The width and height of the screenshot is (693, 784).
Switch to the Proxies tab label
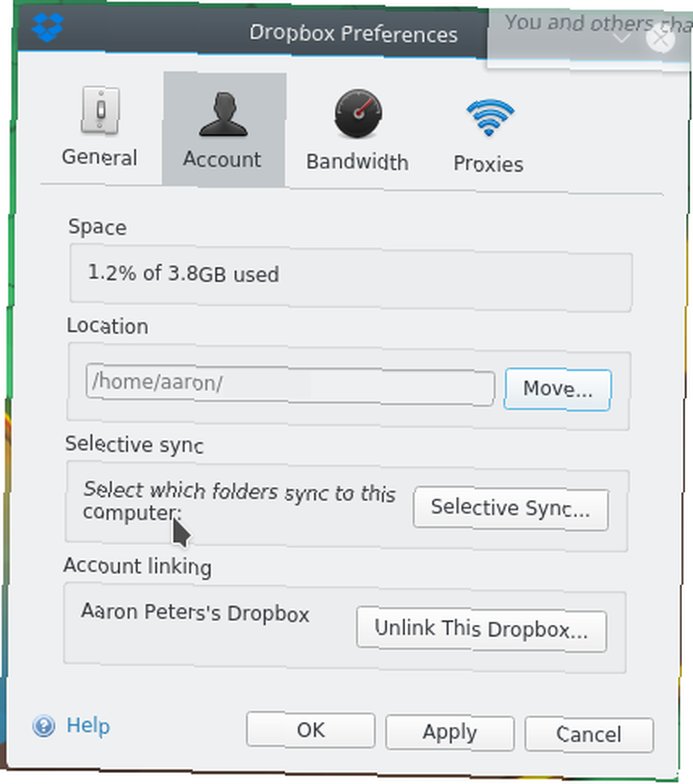(488, 164)
